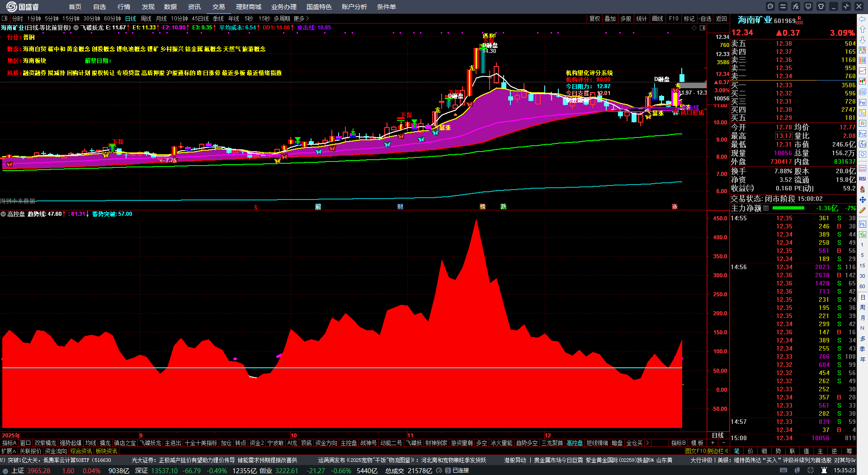Open the keyboard icon in status bar

pos(783,470)
